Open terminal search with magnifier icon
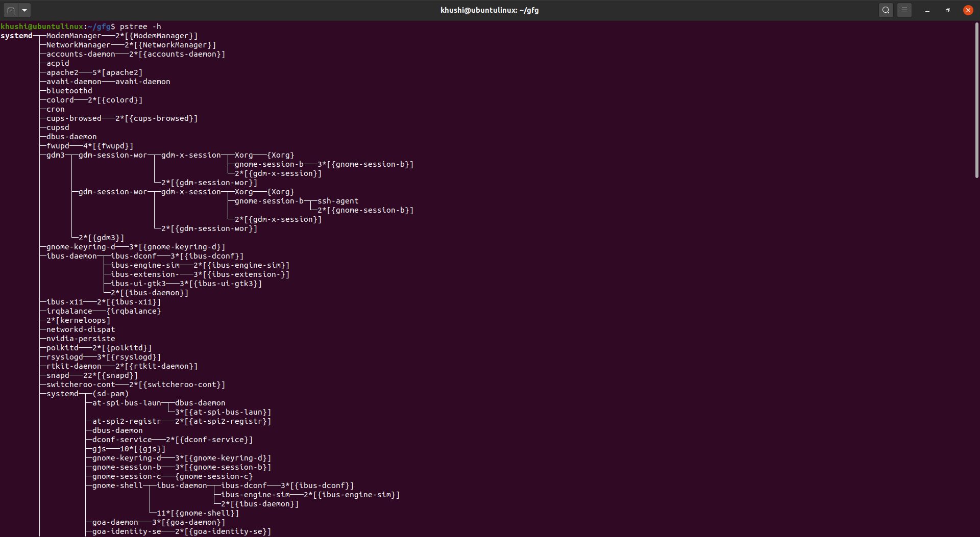980x537 pixels. pyautogui.click(x=886, y=10)
